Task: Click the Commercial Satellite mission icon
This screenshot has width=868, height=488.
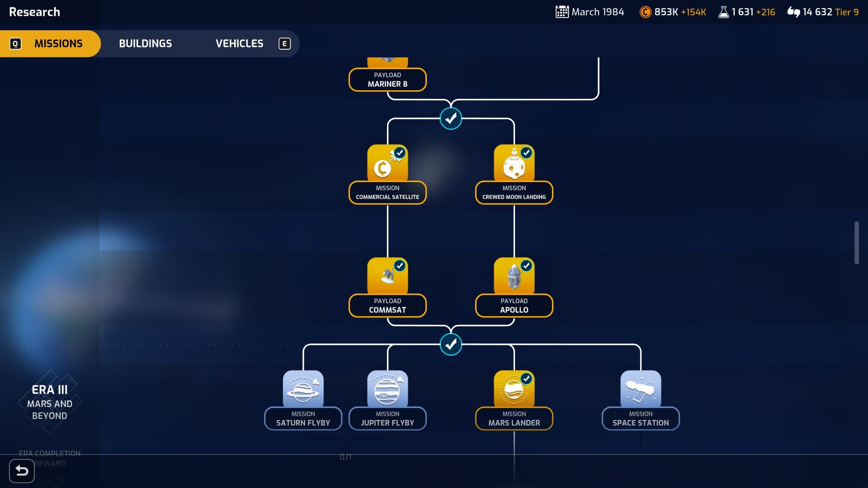Action: pyautogui.click(x=387, y=163)
